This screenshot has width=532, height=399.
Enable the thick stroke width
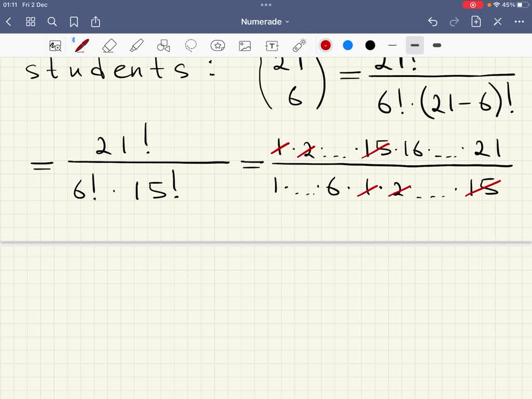(x=437, y=45)
